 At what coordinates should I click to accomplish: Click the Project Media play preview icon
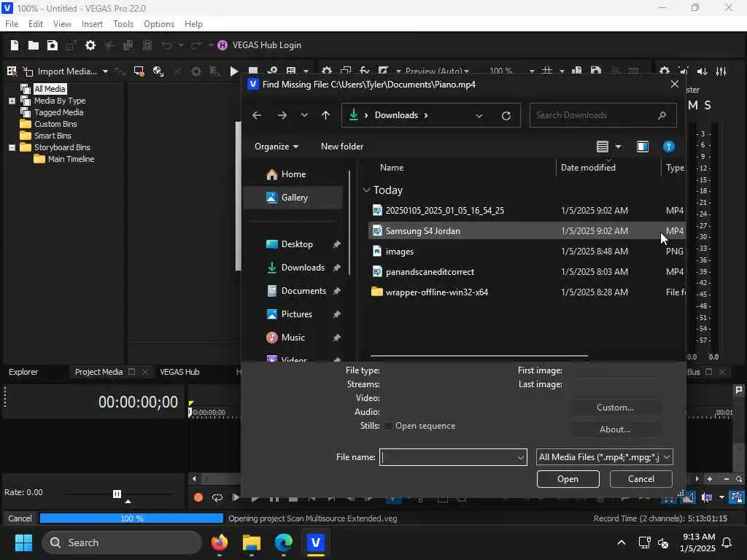(233, 71)
